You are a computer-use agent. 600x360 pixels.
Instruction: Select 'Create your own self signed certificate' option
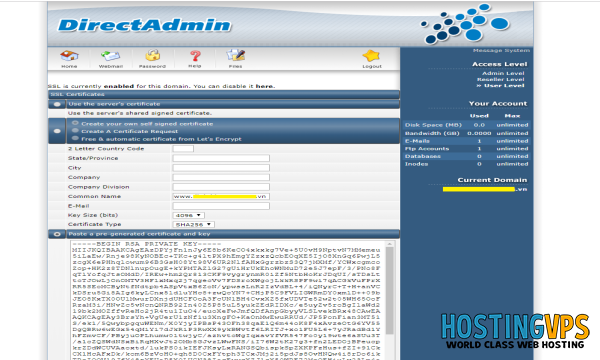pos(75,123)
